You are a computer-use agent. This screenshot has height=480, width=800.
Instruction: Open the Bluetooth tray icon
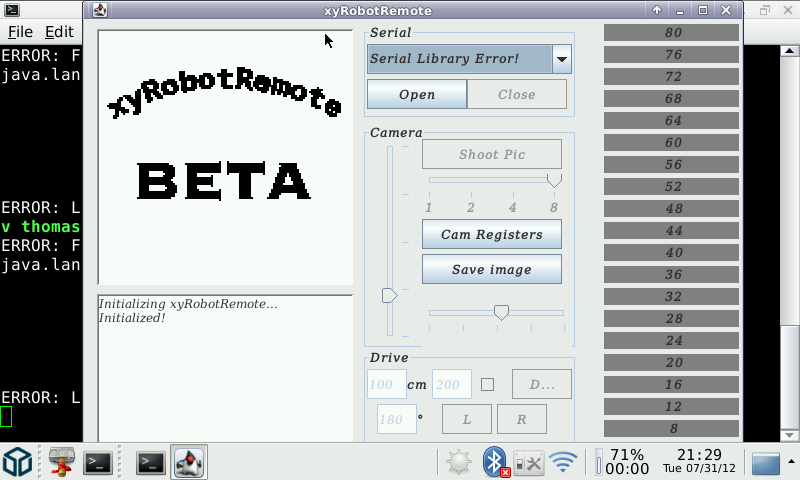pyautogui.click(x=495, y=462)
